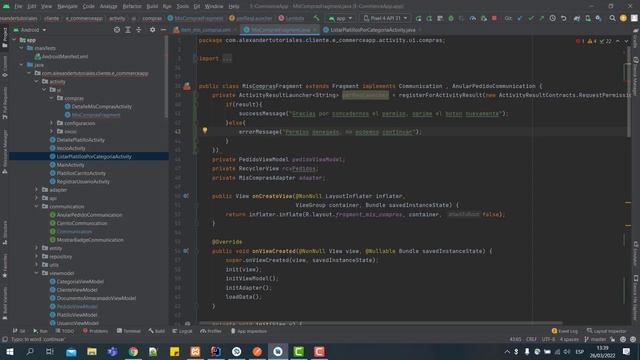Open Project panel settings gear
Viewport: 640px width, 360px height.
click(152, 30)
